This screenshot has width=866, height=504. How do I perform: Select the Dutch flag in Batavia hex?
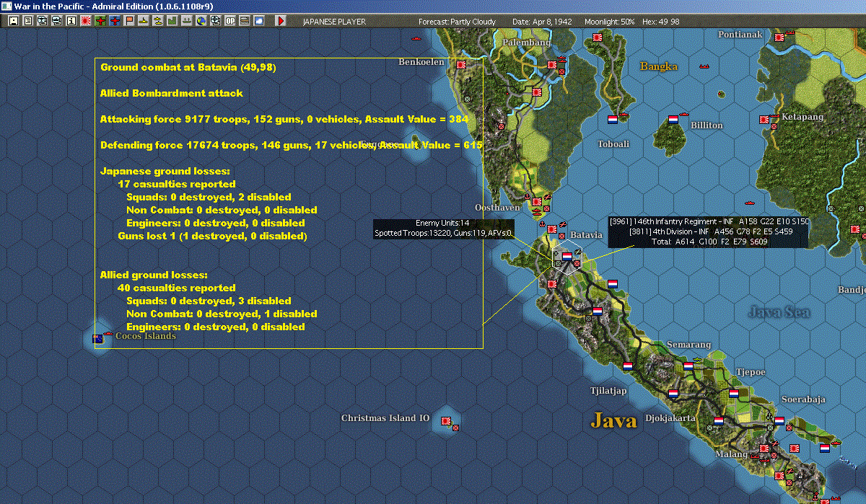pyautogui.click(x=567, y=256)
